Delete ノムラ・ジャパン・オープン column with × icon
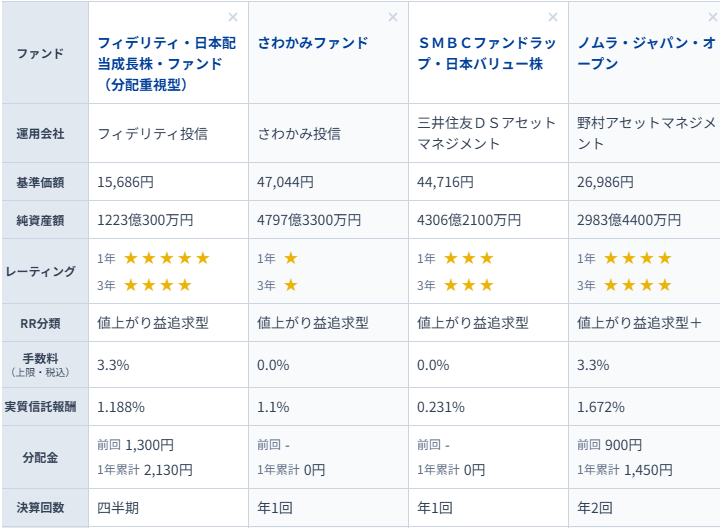 [x=713, y=17]
